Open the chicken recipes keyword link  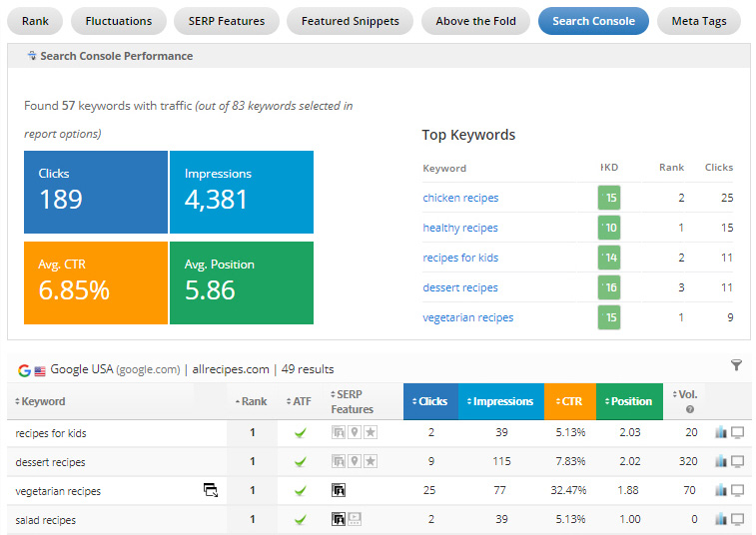click(x=460, y=198)
